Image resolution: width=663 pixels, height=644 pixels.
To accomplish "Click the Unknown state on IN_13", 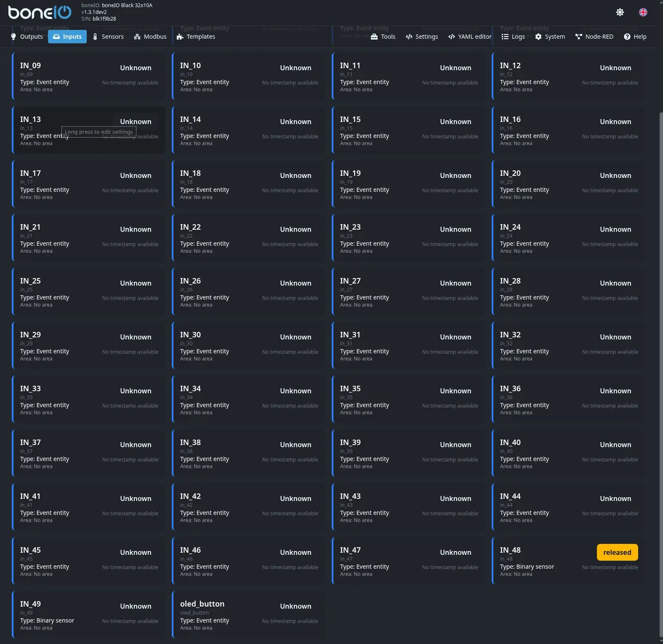I will click(x=136, y=122).
